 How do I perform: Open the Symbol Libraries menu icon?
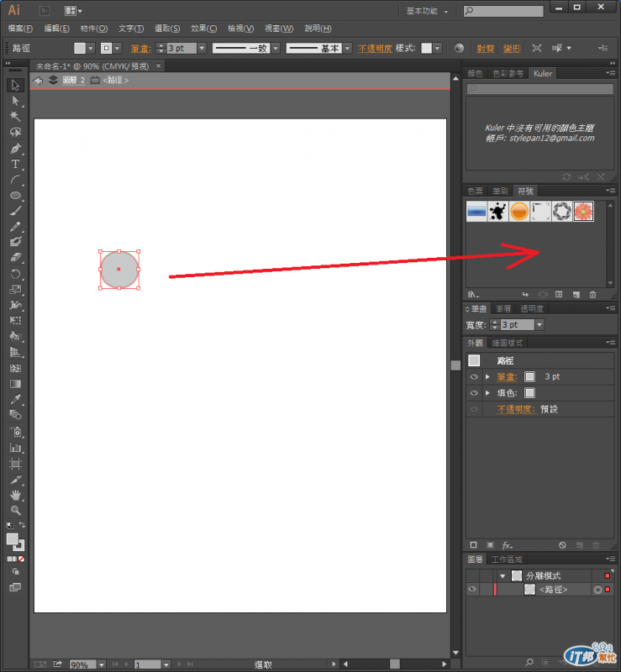click(473, 295)
